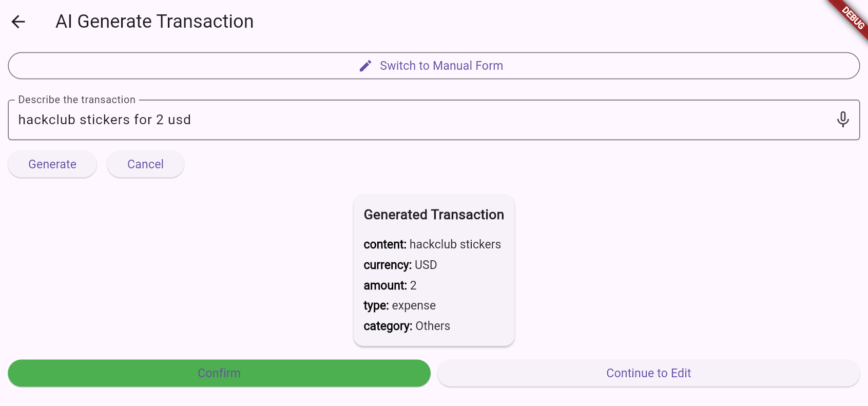Choose Continue to Edit
Viewport: 868px width, 406px height.
(x=648, y=373)
